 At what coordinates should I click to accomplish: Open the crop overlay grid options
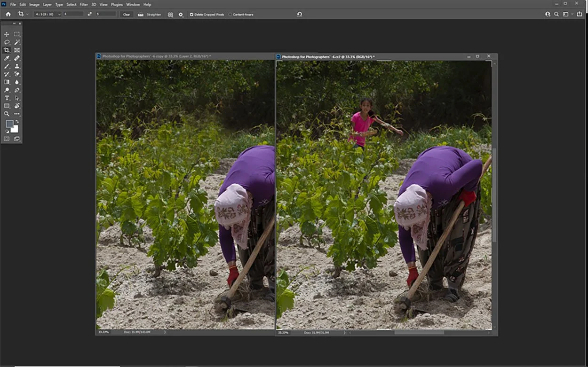click(x=170, y=15)
